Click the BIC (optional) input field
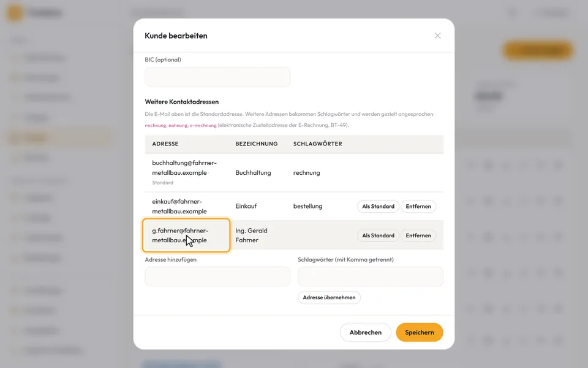588x368 pixels. 217,77
